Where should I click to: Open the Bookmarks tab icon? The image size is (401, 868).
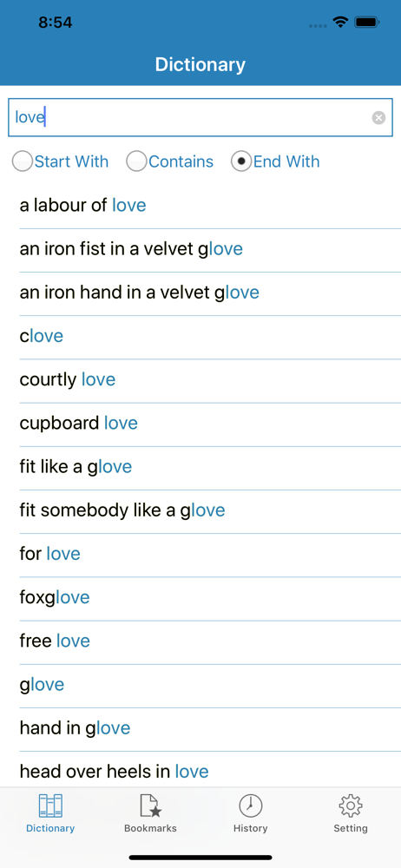pos(150,806)
